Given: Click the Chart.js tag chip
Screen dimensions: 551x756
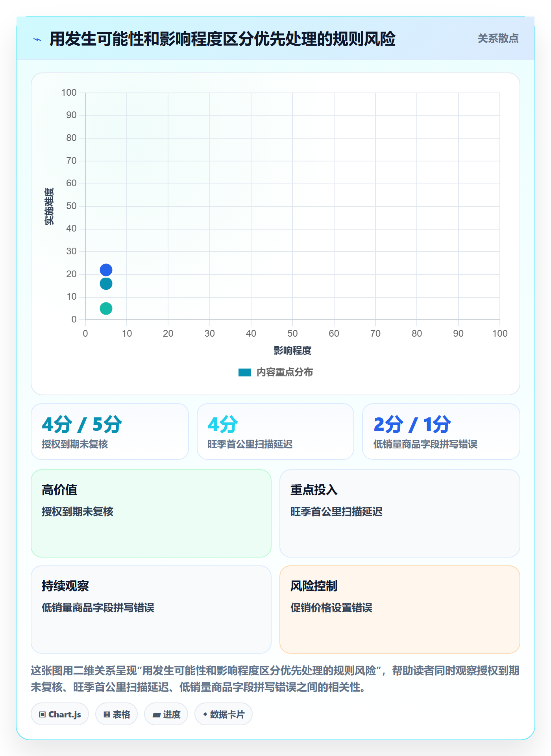Looking at the screenshot, I should click(x=60, y=714).
